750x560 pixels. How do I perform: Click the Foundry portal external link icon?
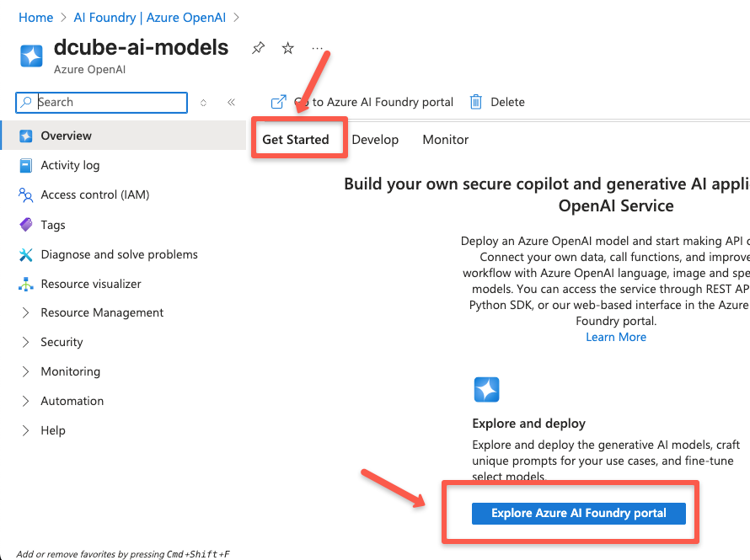point(278,102)
